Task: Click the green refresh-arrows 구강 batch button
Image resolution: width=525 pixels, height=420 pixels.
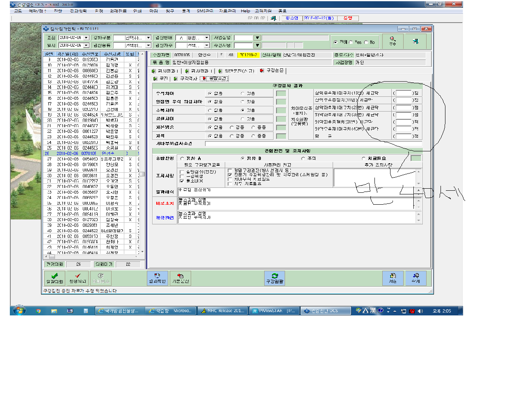Action: point(275,278)
